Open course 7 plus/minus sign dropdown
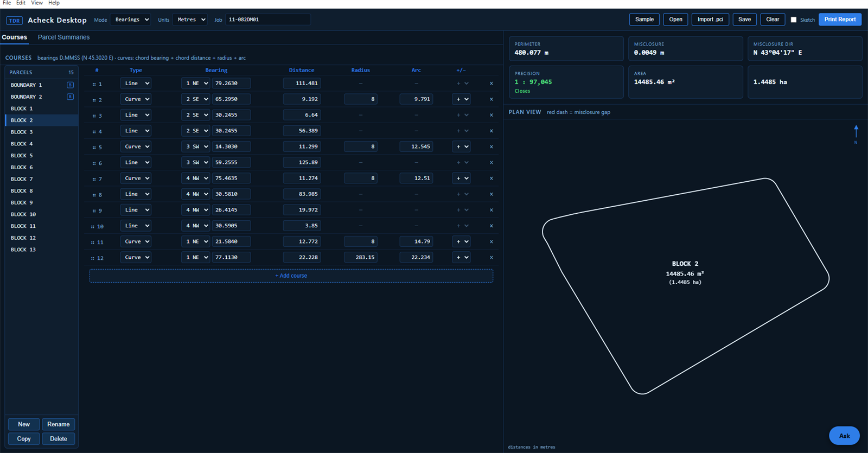The width and height of the screenshot is (868, 453). (x=461, y=178)
